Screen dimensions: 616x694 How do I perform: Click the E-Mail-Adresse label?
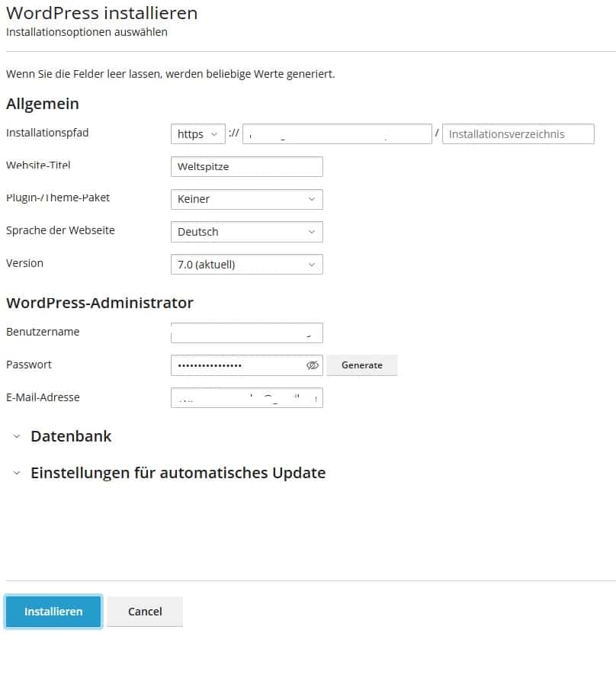point(43,397)
